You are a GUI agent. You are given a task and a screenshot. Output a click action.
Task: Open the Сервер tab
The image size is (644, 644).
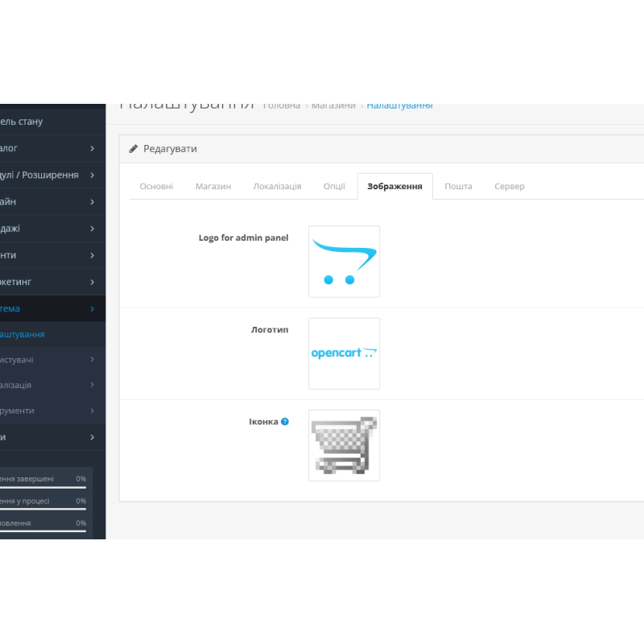click(x=510, y=186)
